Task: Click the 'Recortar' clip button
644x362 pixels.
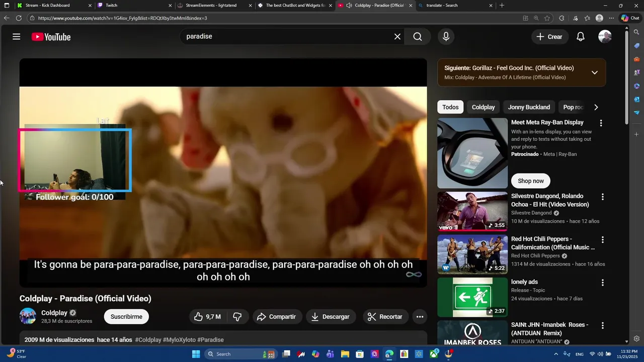Action: pos(385,317)
